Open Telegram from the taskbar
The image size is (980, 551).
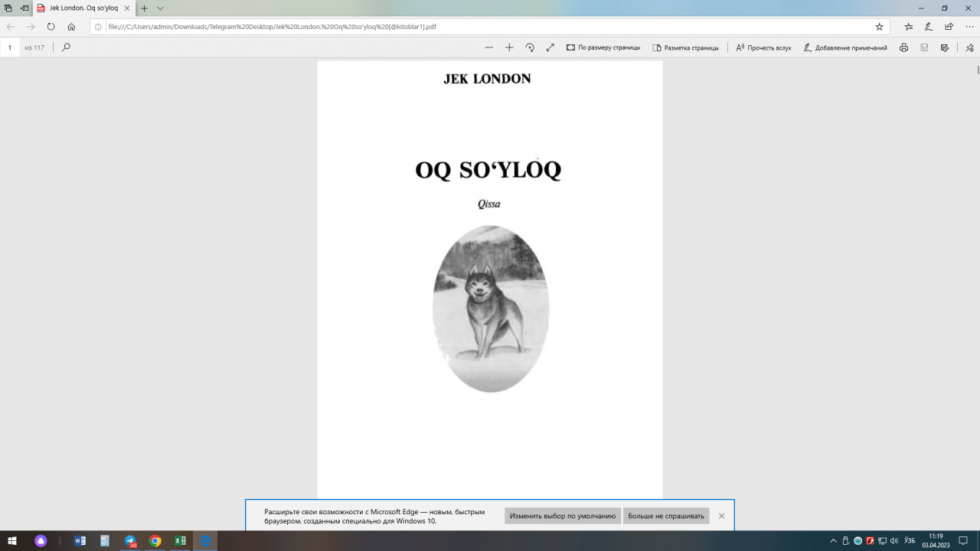[130, 541]
